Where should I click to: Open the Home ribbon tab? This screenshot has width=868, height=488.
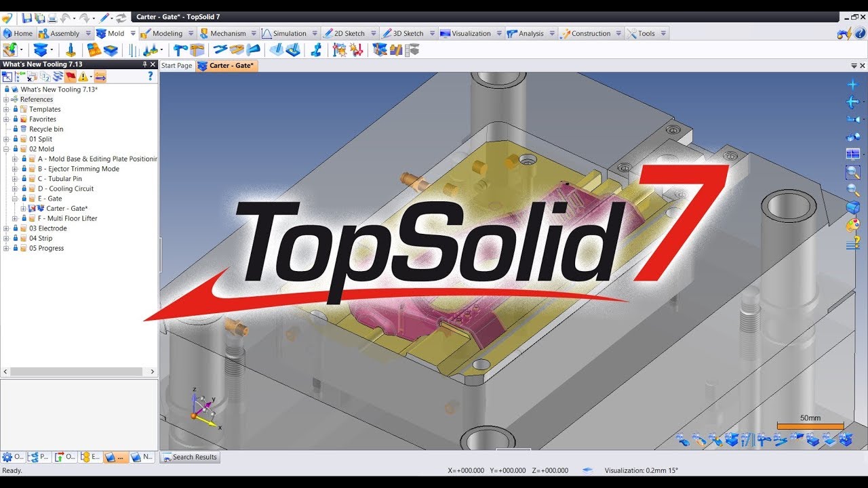(x=18, y=33)
